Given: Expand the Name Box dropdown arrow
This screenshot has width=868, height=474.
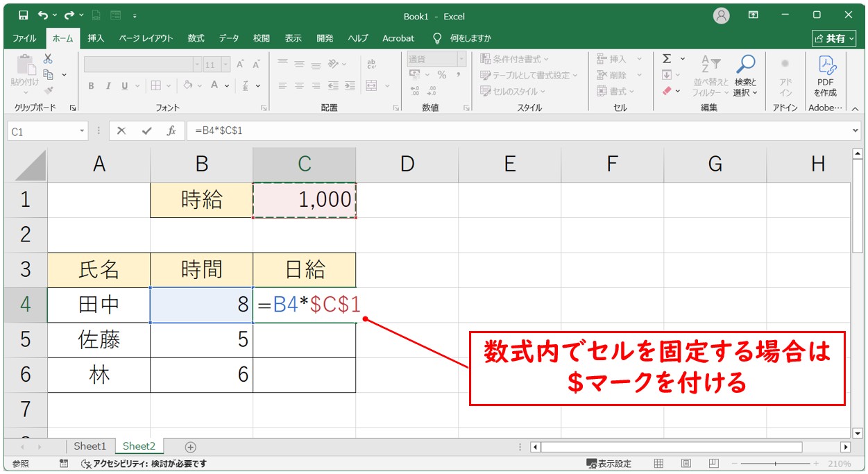Looking at the screenshot, I should coord(82,130).
